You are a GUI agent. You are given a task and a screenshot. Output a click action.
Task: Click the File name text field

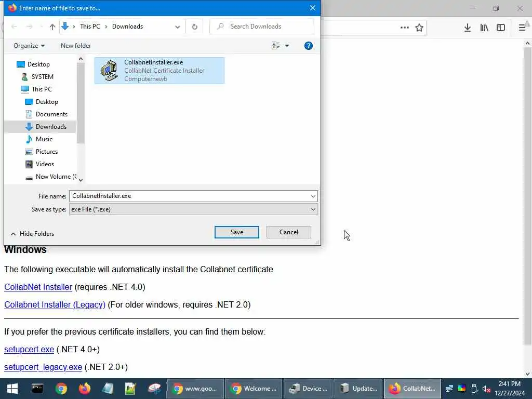189,196
